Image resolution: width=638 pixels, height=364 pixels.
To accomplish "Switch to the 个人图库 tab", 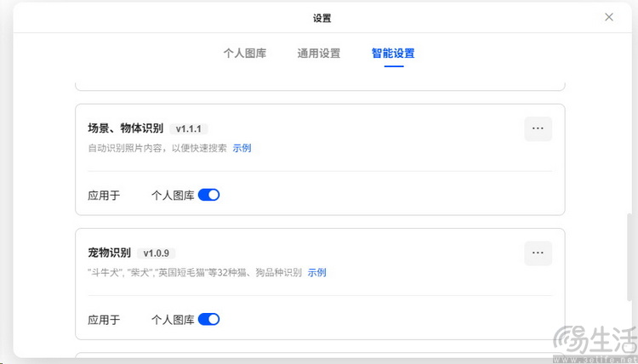I will click(245, 54).
